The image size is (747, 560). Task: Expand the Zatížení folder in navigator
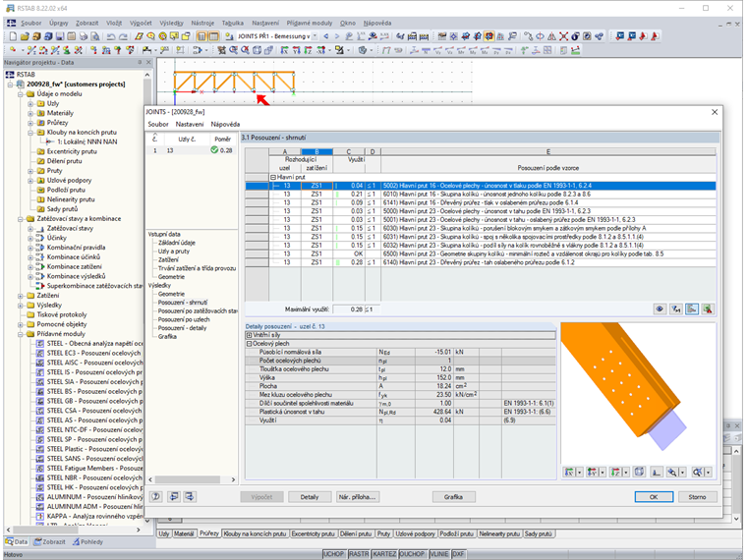pyautogui.click(x=21, y=296)
